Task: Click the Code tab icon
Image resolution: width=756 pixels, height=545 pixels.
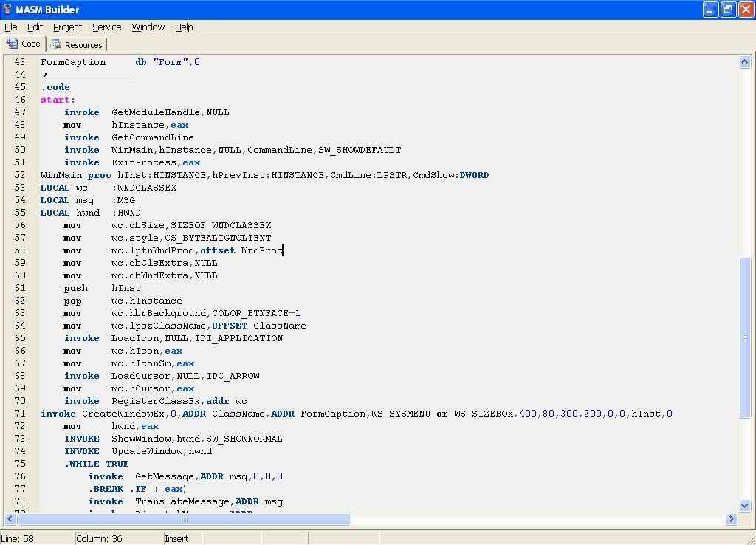Action: [12, 44]
